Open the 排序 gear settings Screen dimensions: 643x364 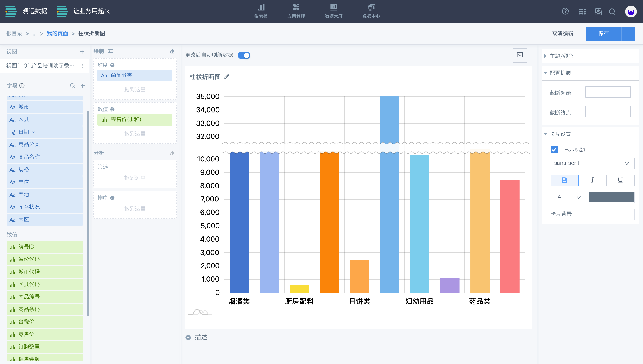tap(112, 198)
